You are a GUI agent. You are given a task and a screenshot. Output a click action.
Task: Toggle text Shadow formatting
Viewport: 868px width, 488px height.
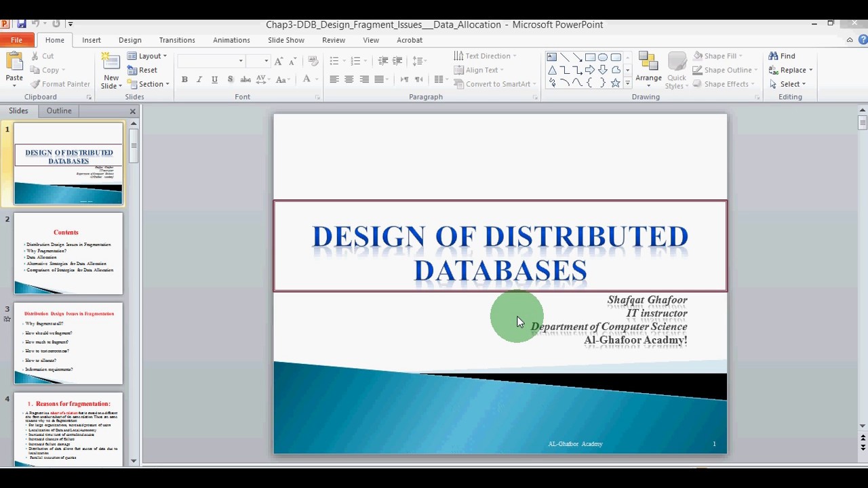(x=230, y=79)
